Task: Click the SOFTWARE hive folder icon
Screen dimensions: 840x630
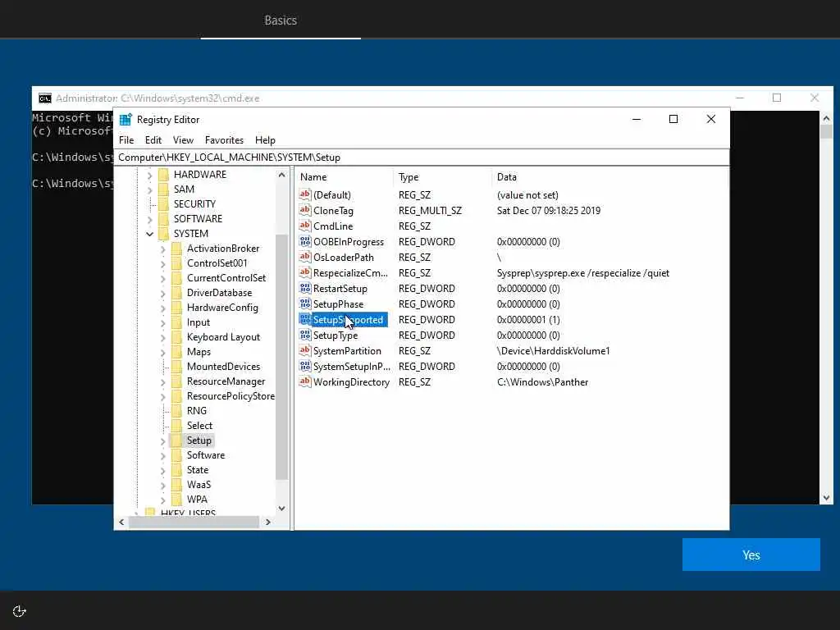Action: coord(164,218)
